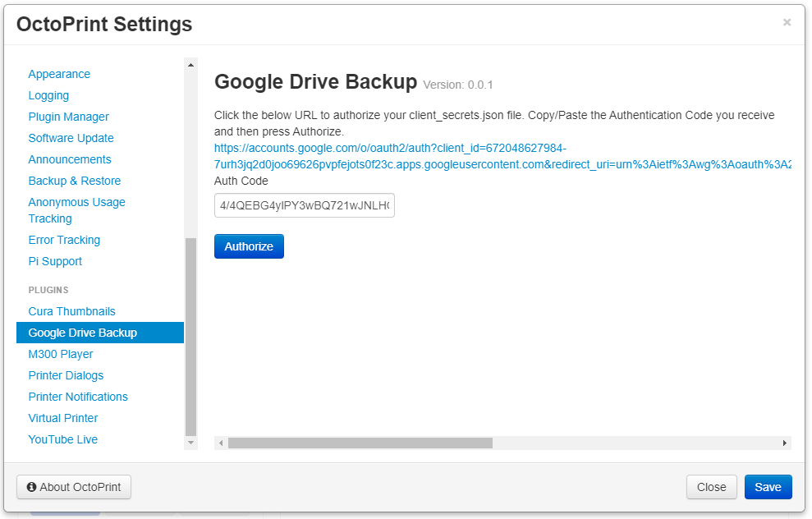Screen dimensions: 812x519
Task: Go to Plugin Manager settings
Action: click(68, 117)
